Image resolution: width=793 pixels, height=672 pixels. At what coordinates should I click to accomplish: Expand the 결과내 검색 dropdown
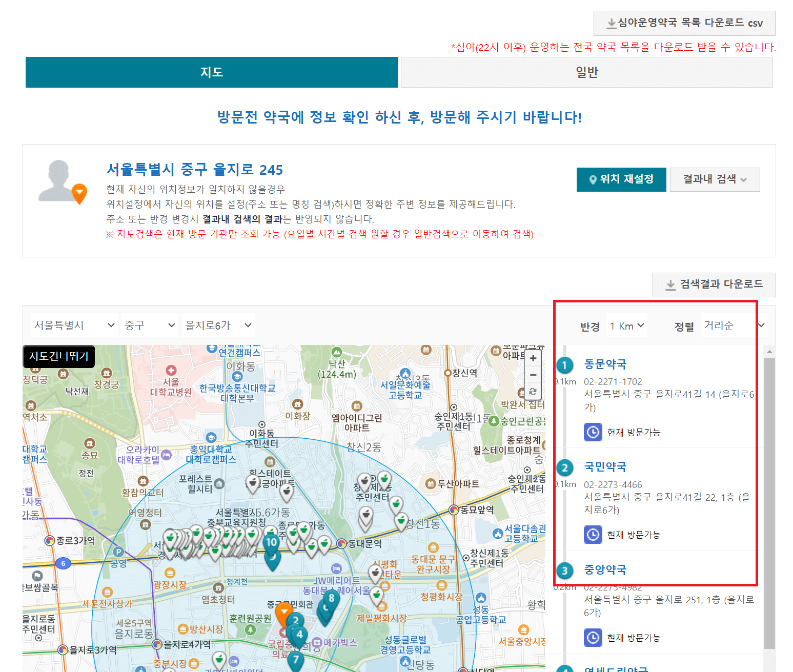[x=715, y=179]
